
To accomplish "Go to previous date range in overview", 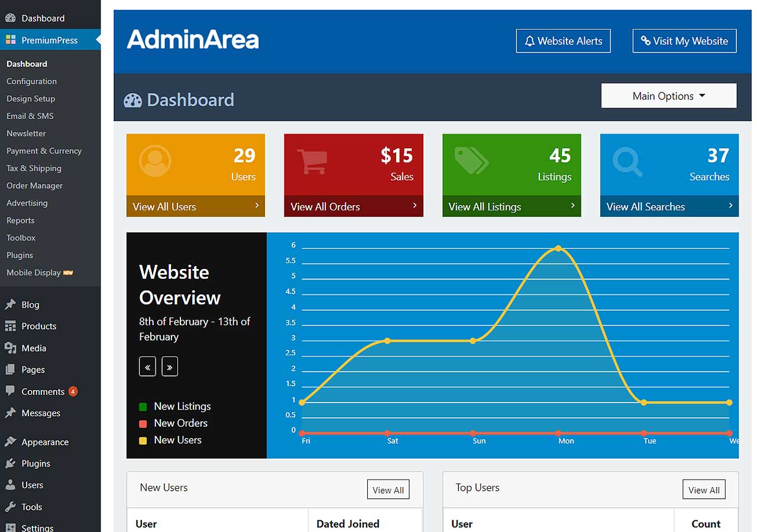I will [x=147, y=367].
